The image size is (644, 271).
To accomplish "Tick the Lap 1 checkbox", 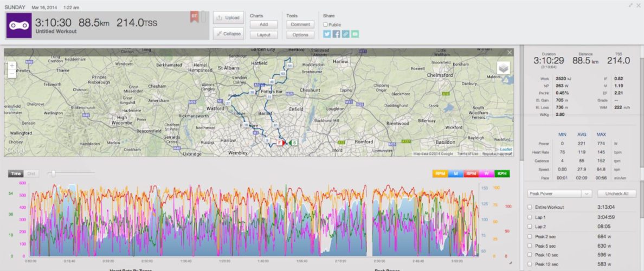I will [530, 217].
